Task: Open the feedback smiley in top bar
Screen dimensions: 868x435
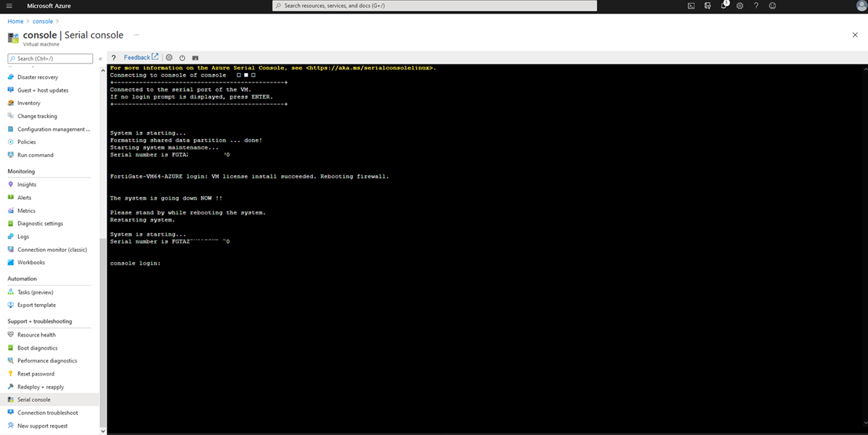Action: pos(772,6)
